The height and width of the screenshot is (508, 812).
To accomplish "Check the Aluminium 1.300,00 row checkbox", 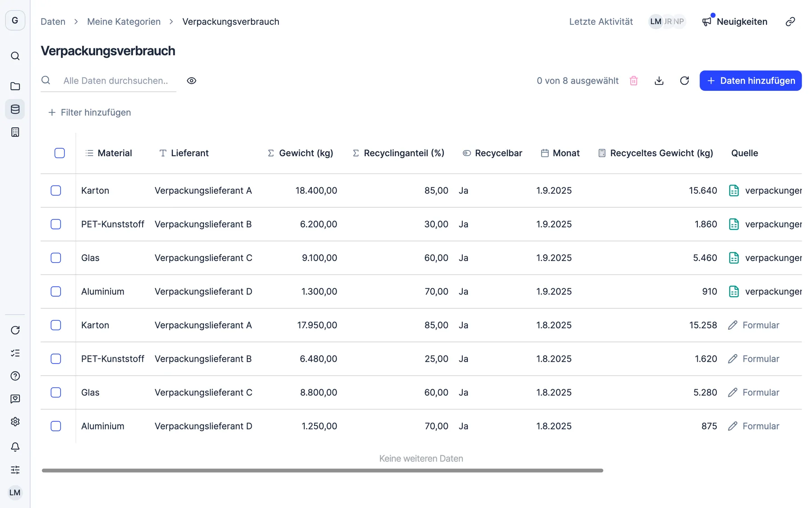I will tap(56, 292).
